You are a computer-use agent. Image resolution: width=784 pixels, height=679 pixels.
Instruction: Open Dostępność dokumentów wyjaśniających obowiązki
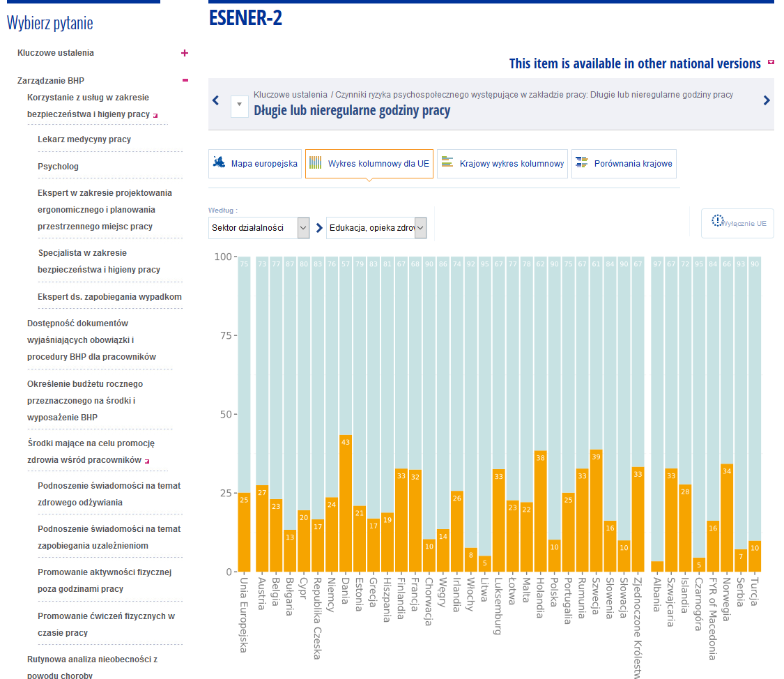coord(91,340)
